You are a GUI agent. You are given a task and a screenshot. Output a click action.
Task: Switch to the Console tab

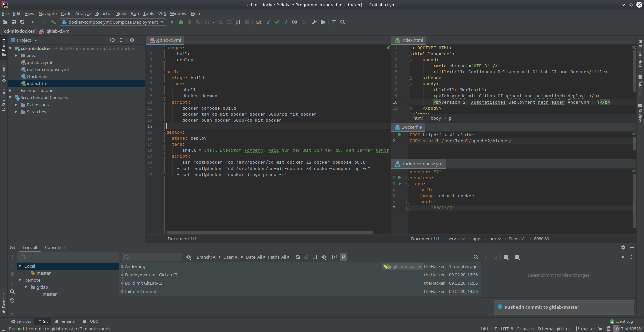[53, 247]
